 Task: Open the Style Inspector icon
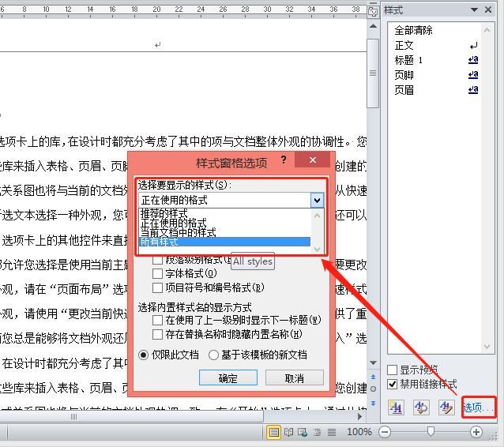coord(421,408)
